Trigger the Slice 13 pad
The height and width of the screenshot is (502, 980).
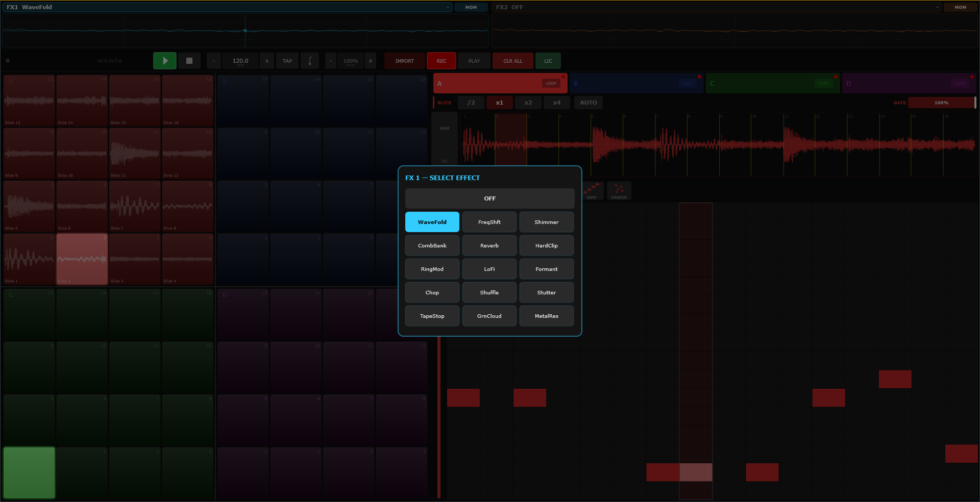(29, 101)
